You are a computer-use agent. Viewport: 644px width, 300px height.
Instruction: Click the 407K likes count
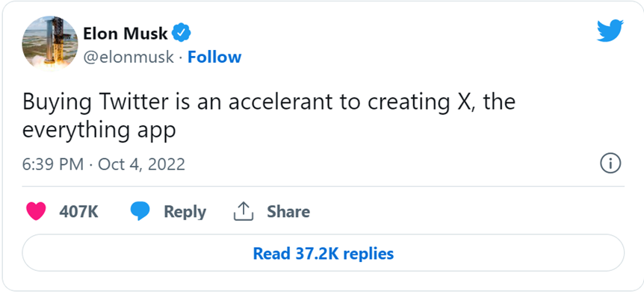(79, 212)
